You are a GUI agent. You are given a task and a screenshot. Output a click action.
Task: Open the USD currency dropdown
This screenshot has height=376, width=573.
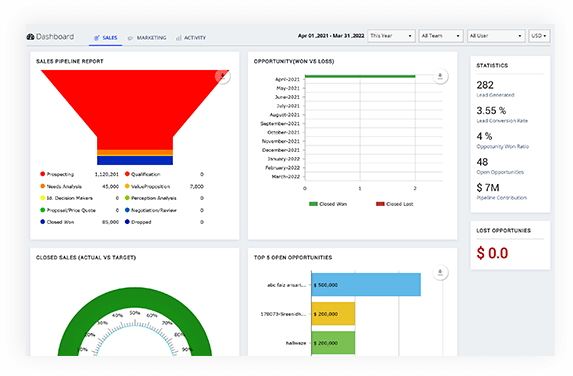click(x=539, y=36)
